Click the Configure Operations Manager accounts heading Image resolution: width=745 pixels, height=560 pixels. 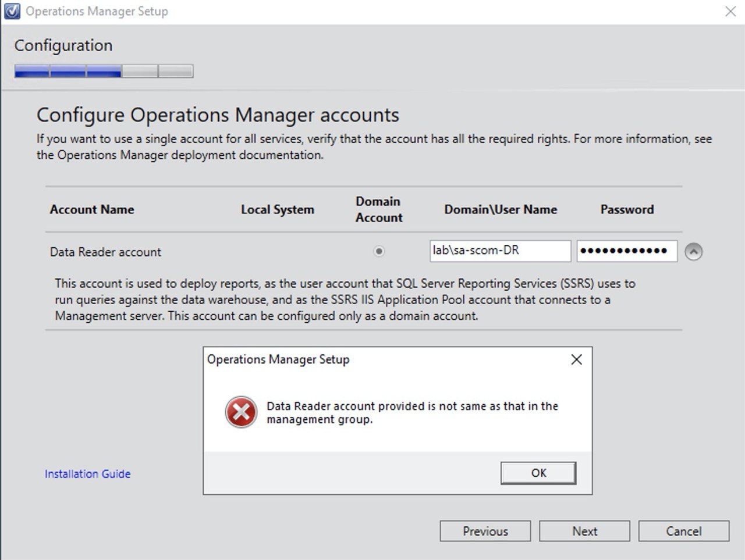click(x=218, y=115)
